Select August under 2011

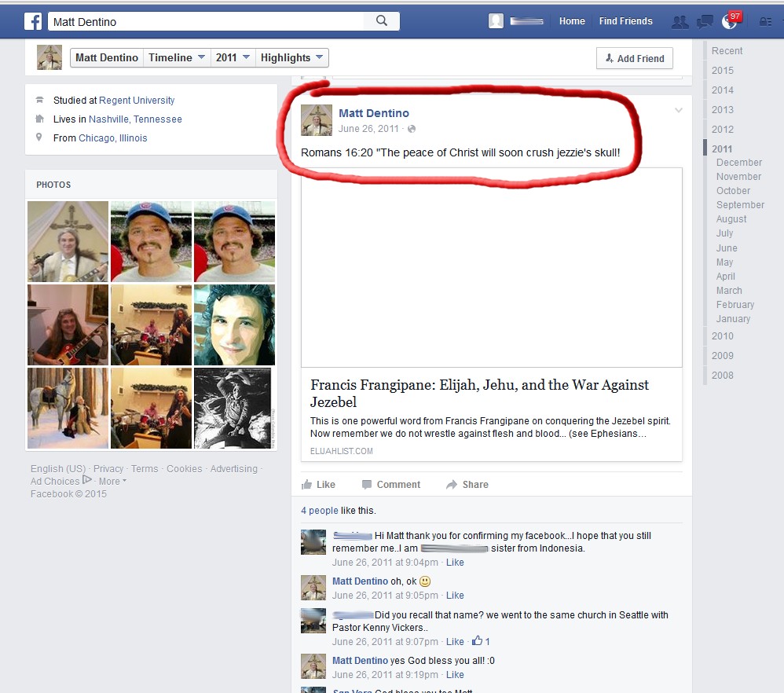(x=731, y=219)
